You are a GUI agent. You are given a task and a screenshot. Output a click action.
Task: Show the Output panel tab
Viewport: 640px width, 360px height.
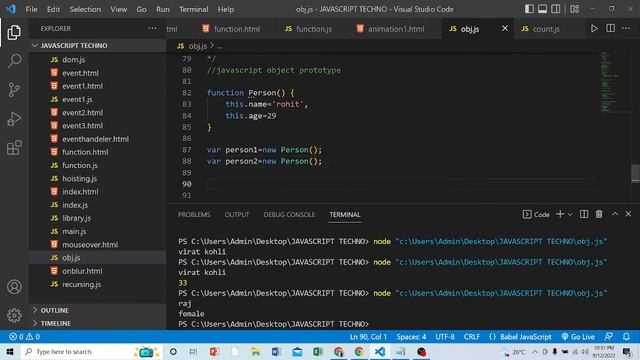[x=237, y=214]
